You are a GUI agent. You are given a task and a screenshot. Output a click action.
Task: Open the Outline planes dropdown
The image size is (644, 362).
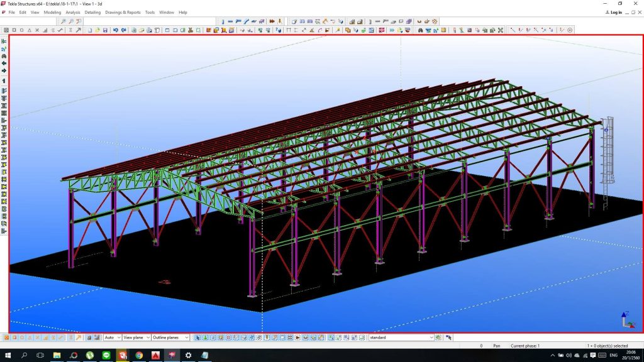(x=170, y=337)
